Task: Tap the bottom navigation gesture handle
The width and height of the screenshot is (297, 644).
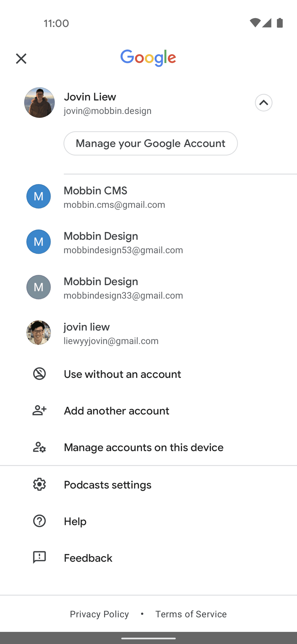Action: 148,638
